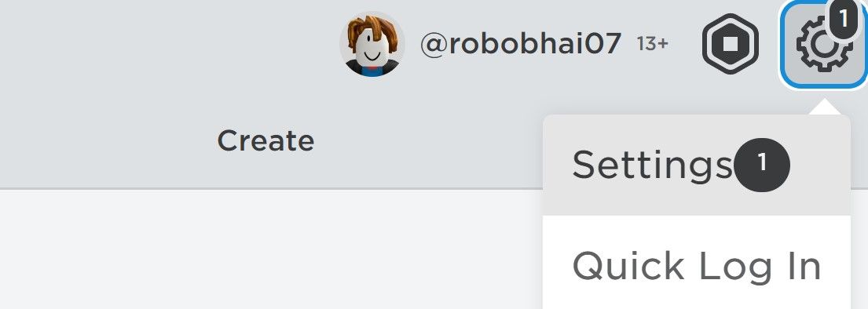Click the notification badge on the gear
868x309 pixels.
[843, 19]
